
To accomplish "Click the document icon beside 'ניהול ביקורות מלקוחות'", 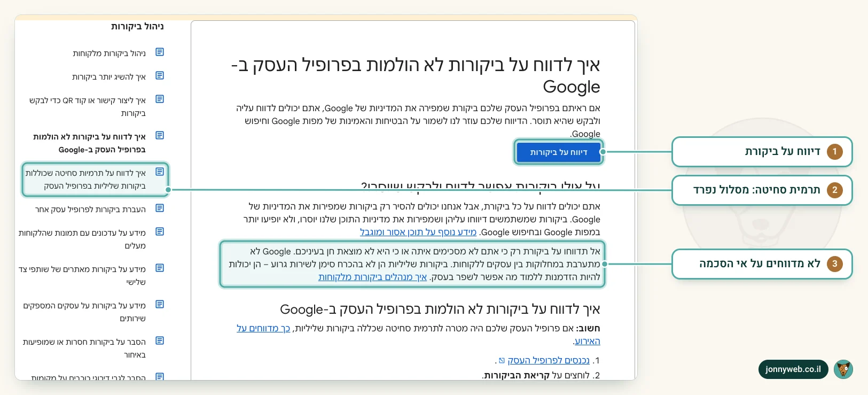I will [159, 52].
